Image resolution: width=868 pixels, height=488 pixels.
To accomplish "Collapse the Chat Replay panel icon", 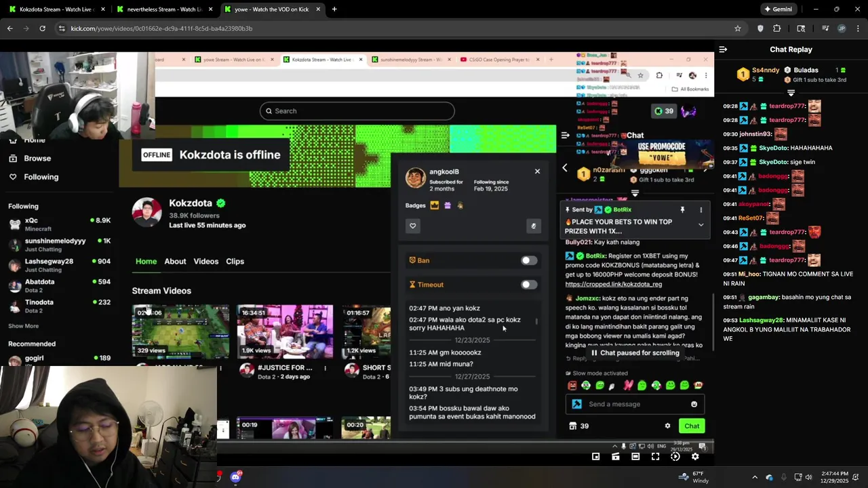I will pyautogui.click(x=723, y=49).
